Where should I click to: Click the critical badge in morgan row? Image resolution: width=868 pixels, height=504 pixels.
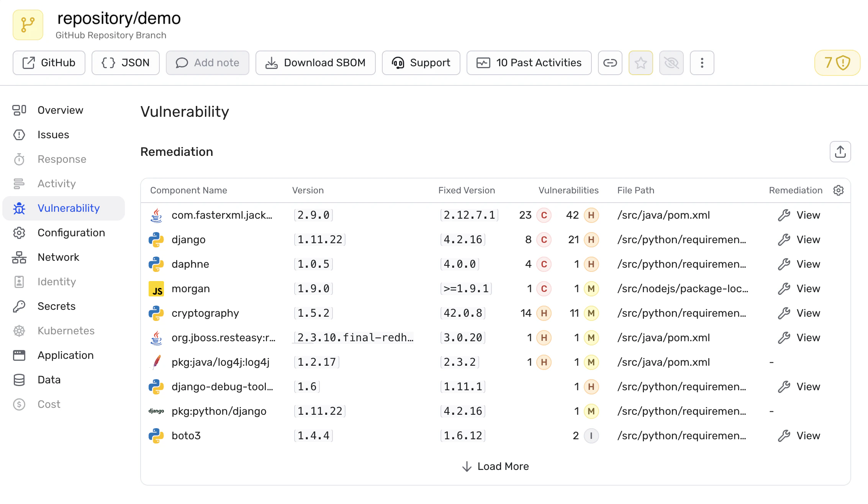click(x=544, y=289)
